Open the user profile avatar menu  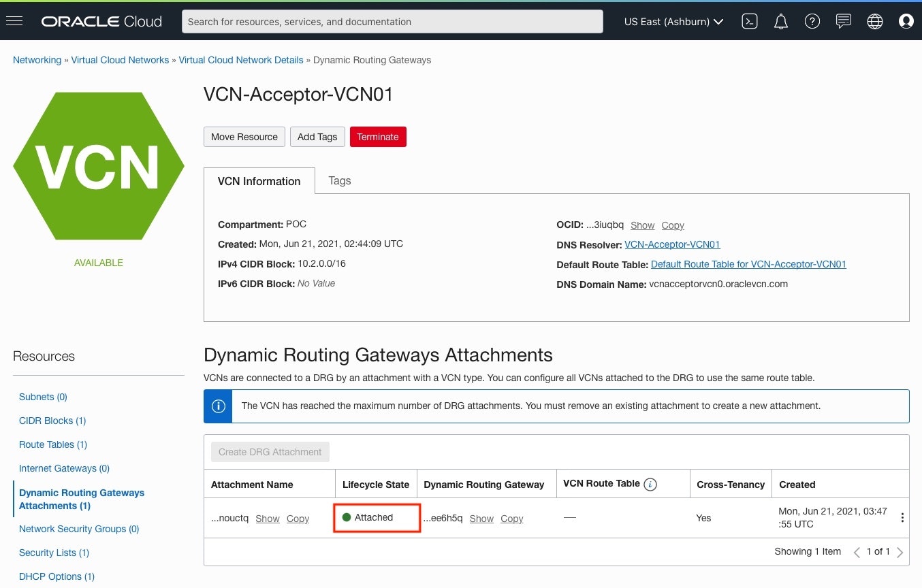(906, 21)
